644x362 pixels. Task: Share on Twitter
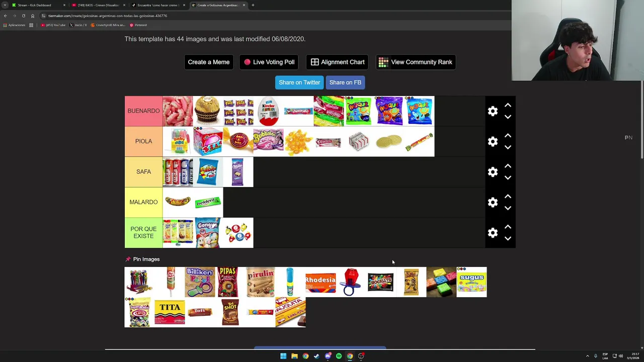(x=299, y=82)
